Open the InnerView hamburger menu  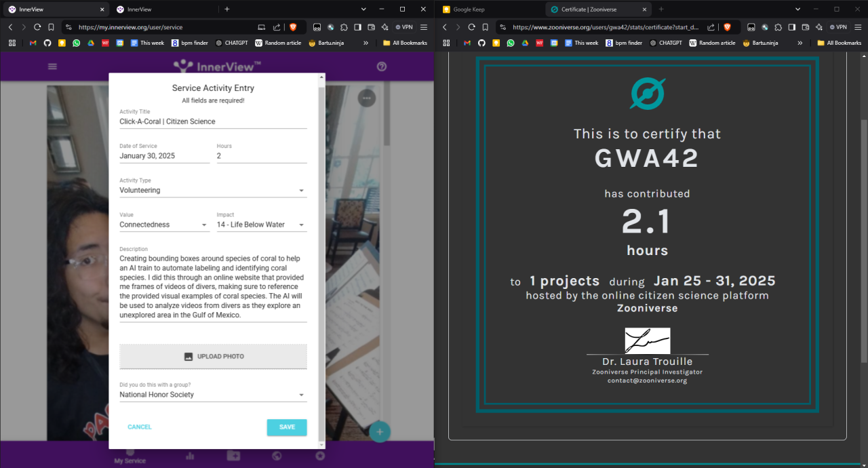[52, 66]
